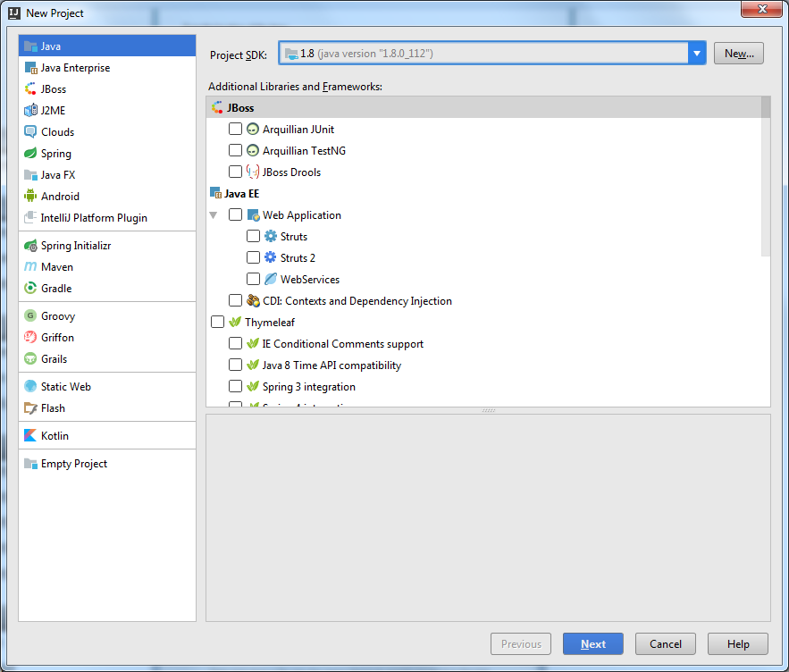Image resolution: width=789 pixels, height=672 pixels.
Task: Click the Next button
Action: 592,643
